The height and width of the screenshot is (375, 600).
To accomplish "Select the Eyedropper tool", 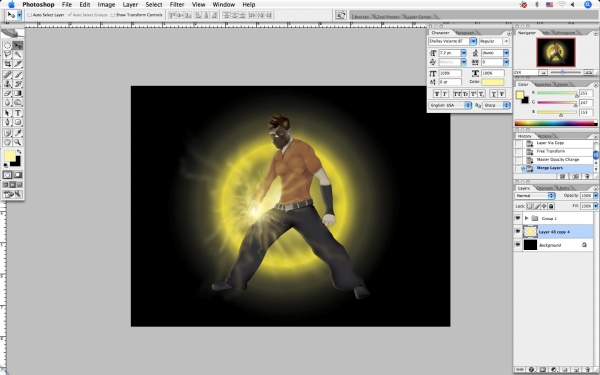I will tap(18, 133).
